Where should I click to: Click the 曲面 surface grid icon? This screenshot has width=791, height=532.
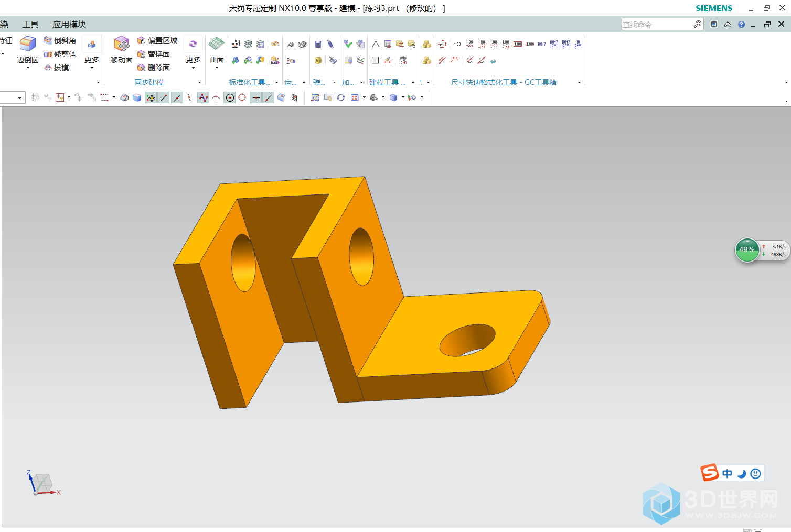tap(216, 44)
